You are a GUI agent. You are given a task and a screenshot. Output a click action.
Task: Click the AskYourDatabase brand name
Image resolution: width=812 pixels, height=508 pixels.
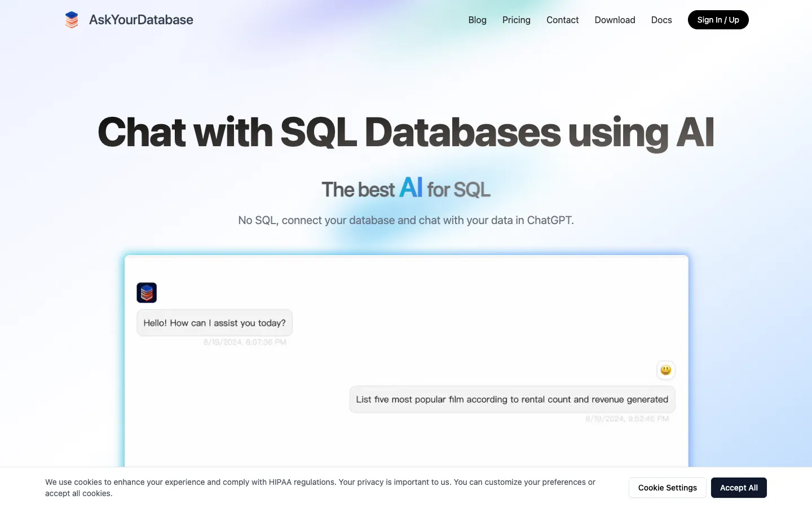pyautogui.click(x=141, y=20)
